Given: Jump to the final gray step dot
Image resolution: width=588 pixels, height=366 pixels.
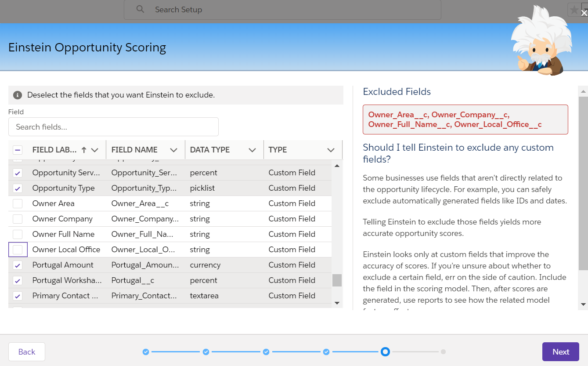Looking at the screenshot, I should point(444,352).
